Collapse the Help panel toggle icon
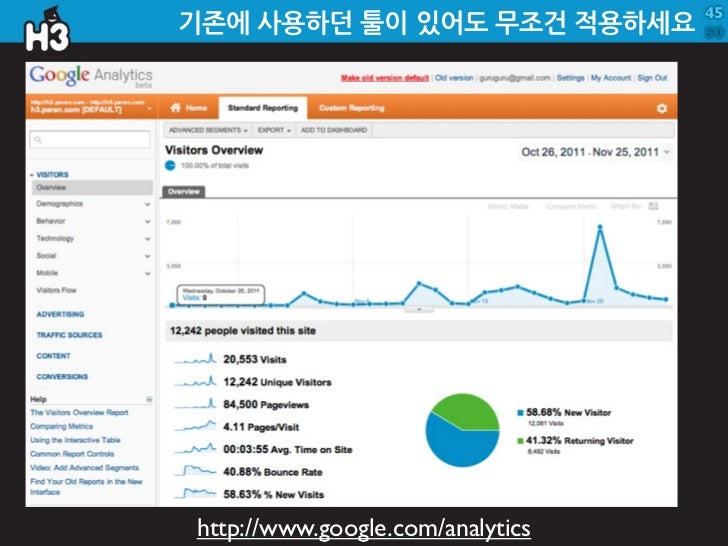This screenshot has width=728, height=546. [149, 399]
